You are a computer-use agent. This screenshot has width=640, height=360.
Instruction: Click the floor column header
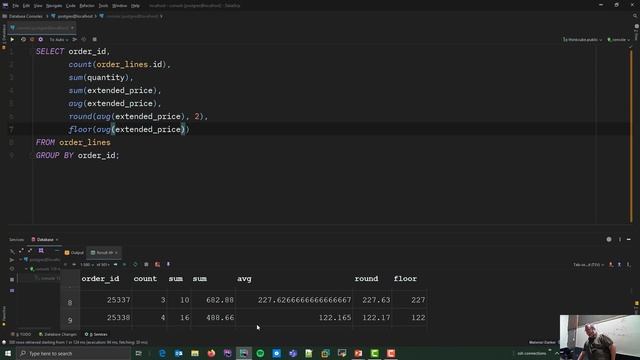405,279
